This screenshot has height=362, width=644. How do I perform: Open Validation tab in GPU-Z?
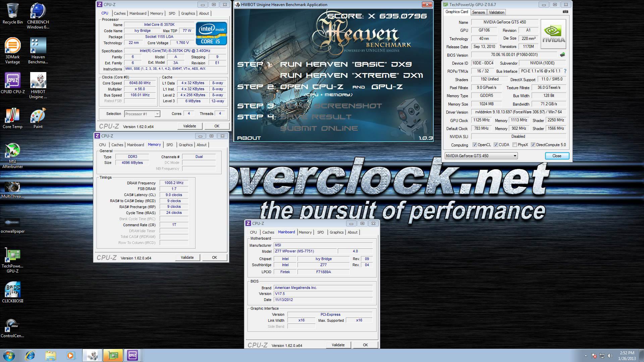pyautogui.click(x=496, y=12)
